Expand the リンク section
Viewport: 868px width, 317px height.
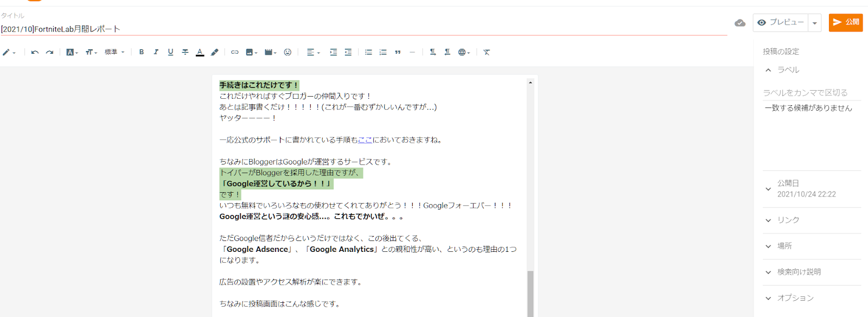click(x=812, y=220)
